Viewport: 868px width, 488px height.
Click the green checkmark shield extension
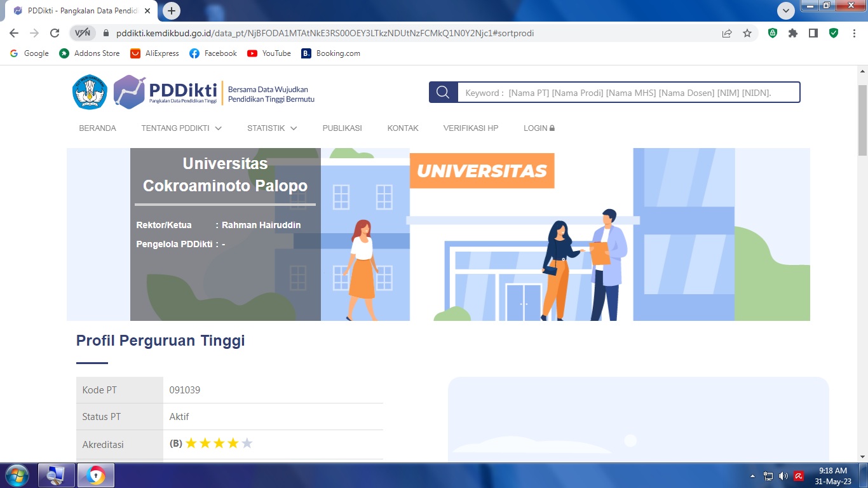834,33
